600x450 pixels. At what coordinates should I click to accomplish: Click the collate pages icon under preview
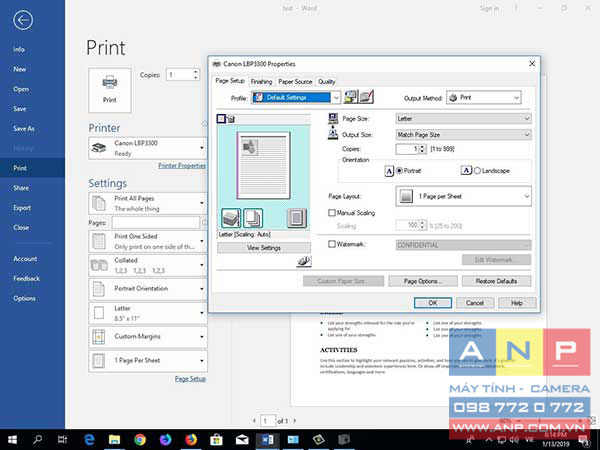click(253, 218)
